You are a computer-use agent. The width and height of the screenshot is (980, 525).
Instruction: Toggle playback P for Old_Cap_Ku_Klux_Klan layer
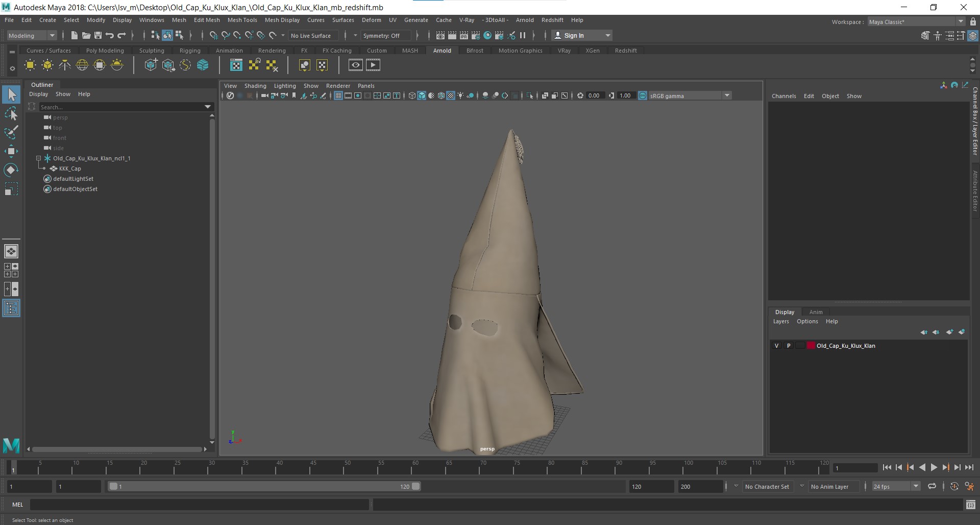pyautogui.click(x=789, y=346)
